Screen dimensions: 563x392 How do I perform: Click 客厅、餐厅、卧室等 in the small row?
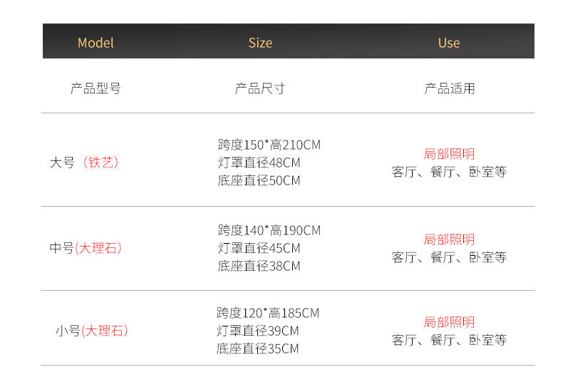pos(449,340)
